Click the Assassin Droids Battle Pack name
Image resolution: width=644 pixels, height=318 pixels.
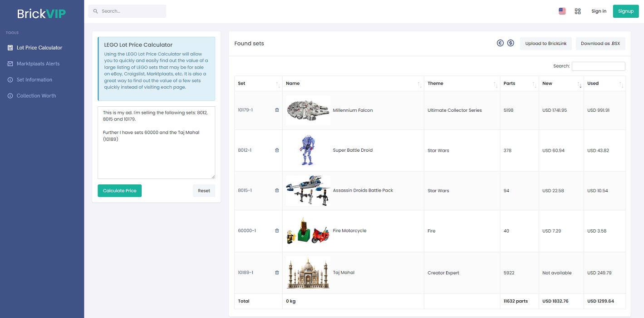pos(363,190)
